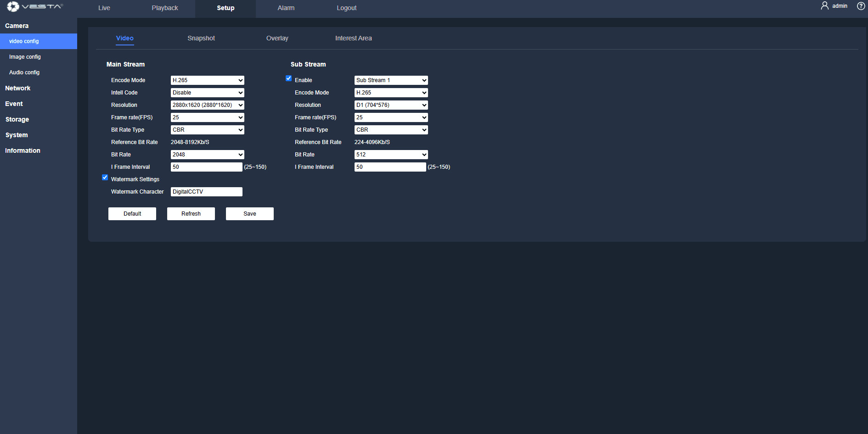
Task: Expand the Intell Code dropdown
Action: pos(207,93)
